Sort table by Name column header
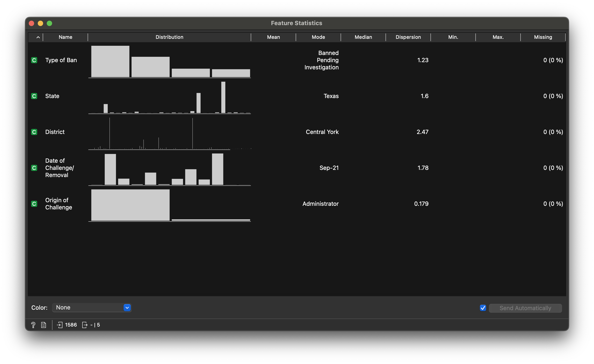594x364 pixels. (65, 37)
